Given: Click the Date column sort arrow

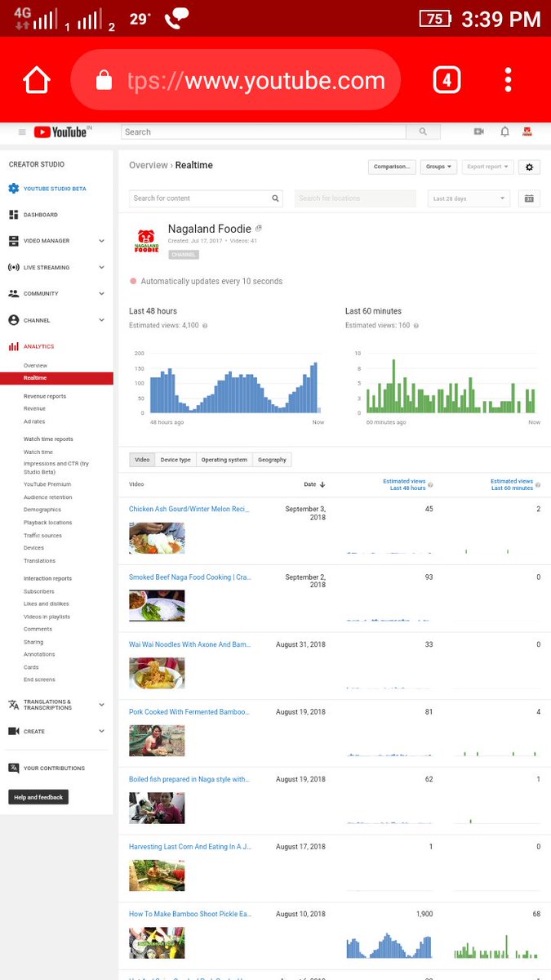Looking at the screenshot, I should (322, 484).
